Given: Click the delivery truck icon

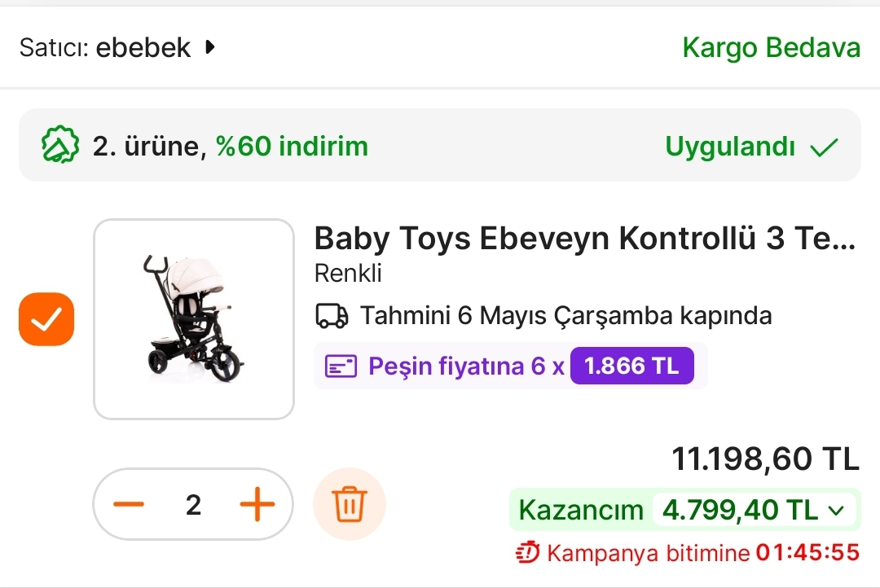Looking at the screenshot, I should (x=332, y=315).
